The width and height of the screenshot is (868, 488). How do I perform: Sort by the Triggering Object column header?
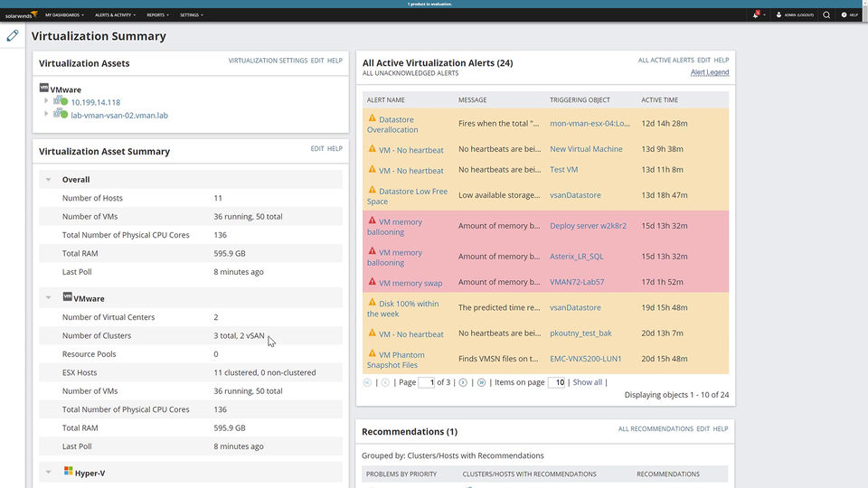580,100
